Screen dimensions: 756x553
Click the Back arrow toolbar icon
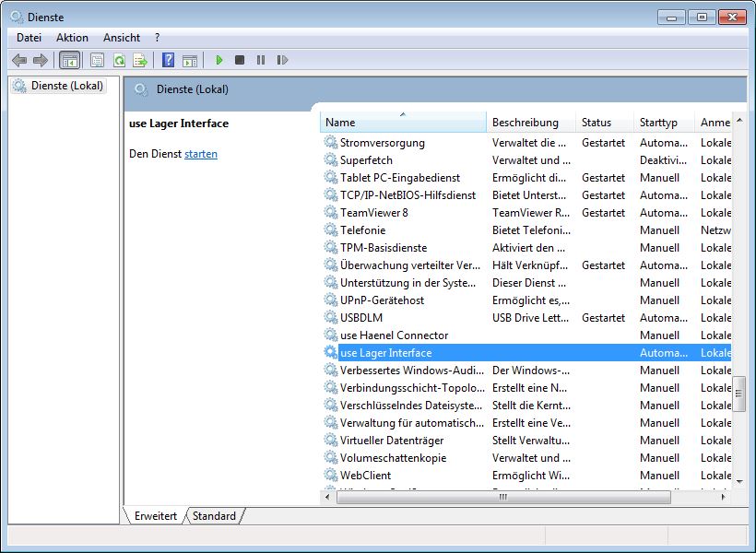(x=19, y=60)
